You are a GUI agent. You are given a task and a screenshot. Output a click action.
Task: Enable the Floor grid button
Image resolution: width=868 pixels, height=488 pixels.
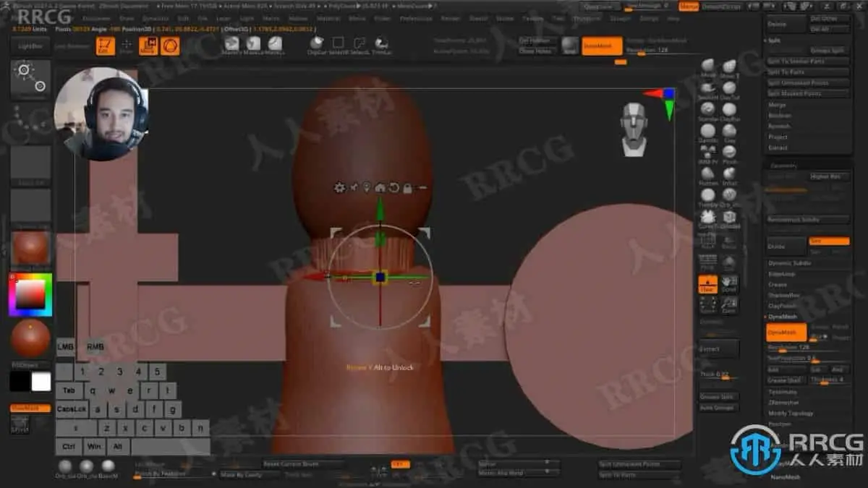click(x=707, y=285)
